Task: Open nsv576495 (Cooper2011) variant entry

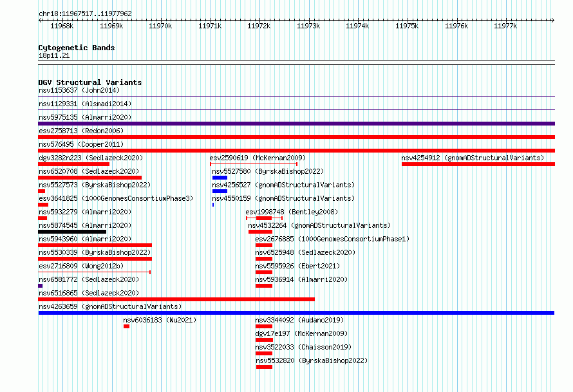Action: pos(81,144)
